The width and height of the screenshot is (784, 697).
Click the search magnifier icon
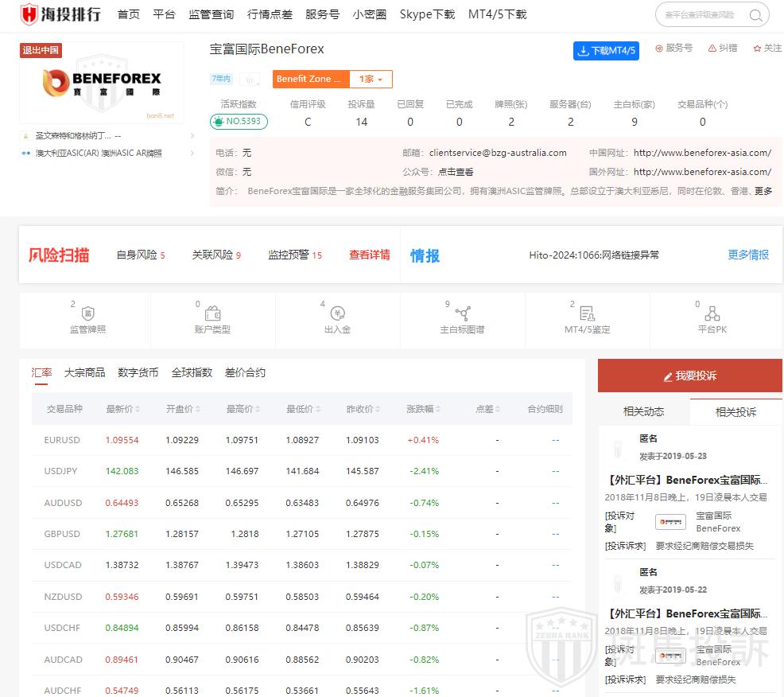[x=755, y=14]
